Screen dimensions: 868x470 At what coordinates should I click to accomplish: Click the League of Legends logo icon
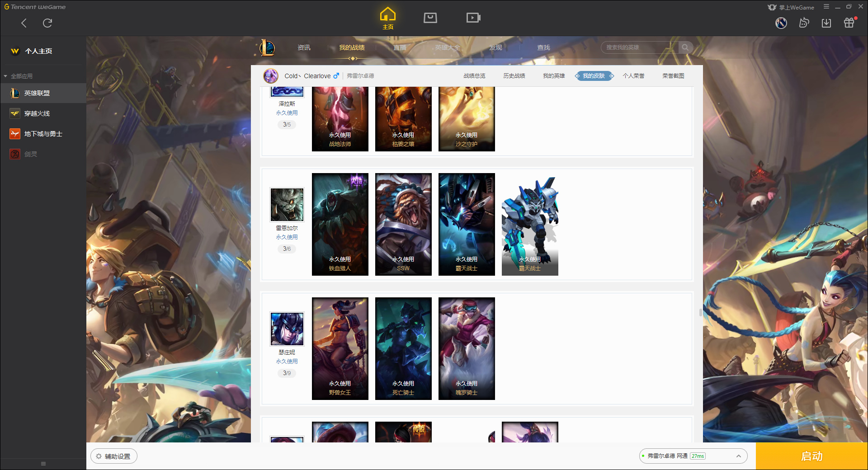[267, 47]
